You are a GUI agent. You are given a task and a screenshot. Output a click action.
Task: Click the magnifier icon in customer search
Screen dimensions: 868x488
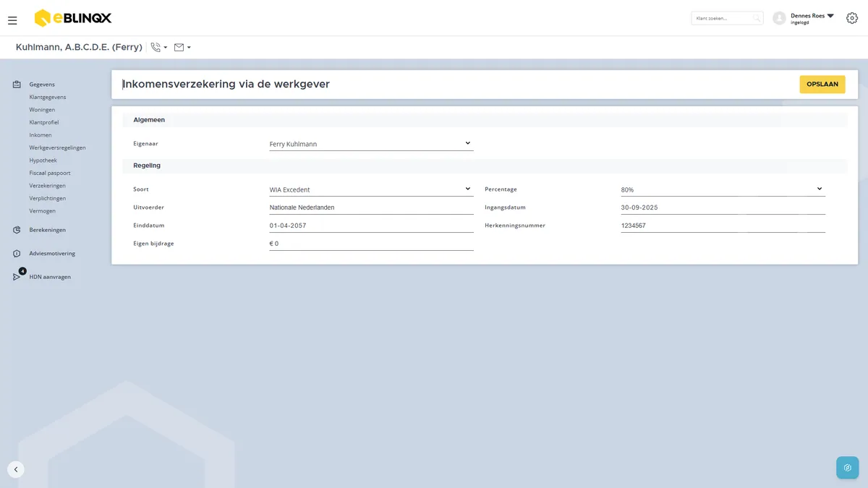click(757, 18)
